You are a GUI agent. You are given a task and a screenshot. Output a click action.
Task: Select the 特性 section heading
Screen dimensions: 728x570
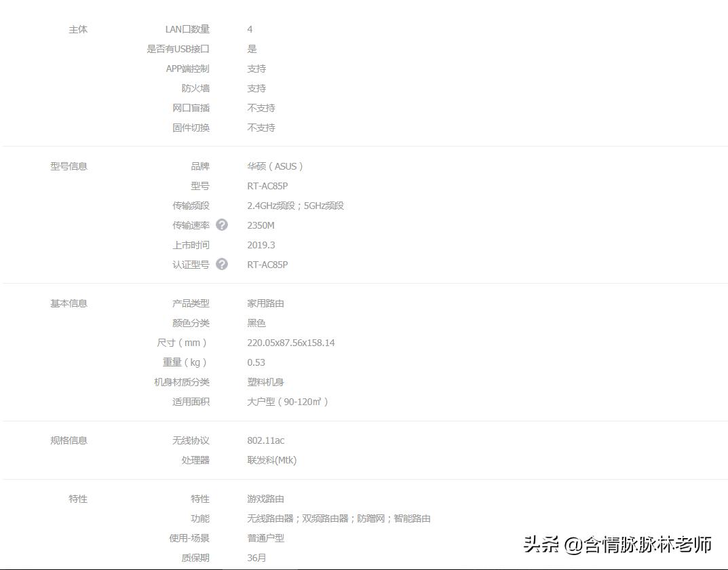[78, 499]
